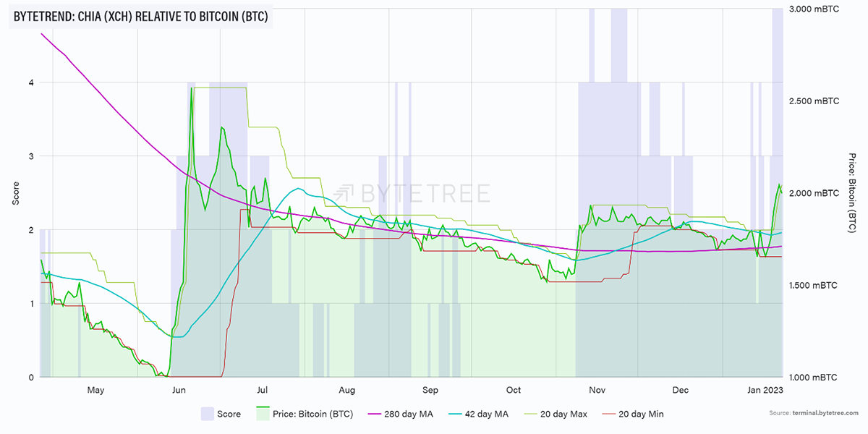Click the 3.000 mBTC price axis label

click(x=815, y=9)
